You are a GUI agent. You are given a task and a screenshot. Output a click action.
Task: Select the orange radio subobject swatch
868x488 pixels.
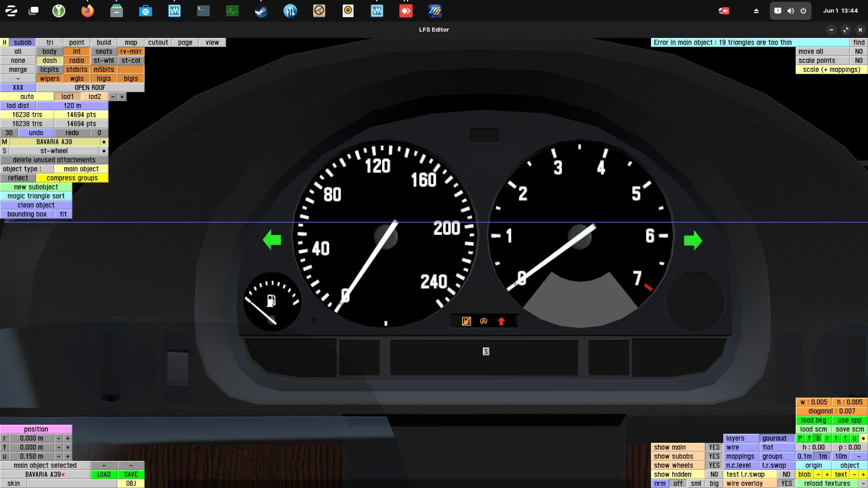(76, 61)
